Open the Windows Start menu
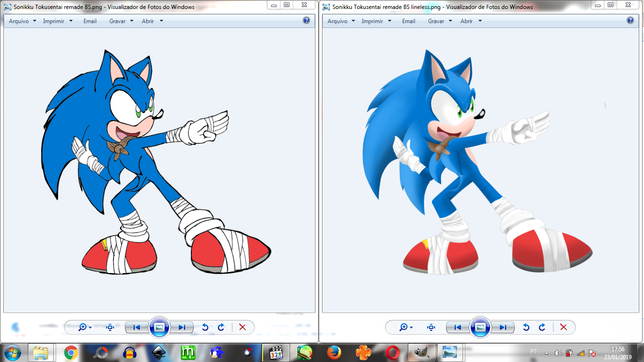 12,353
